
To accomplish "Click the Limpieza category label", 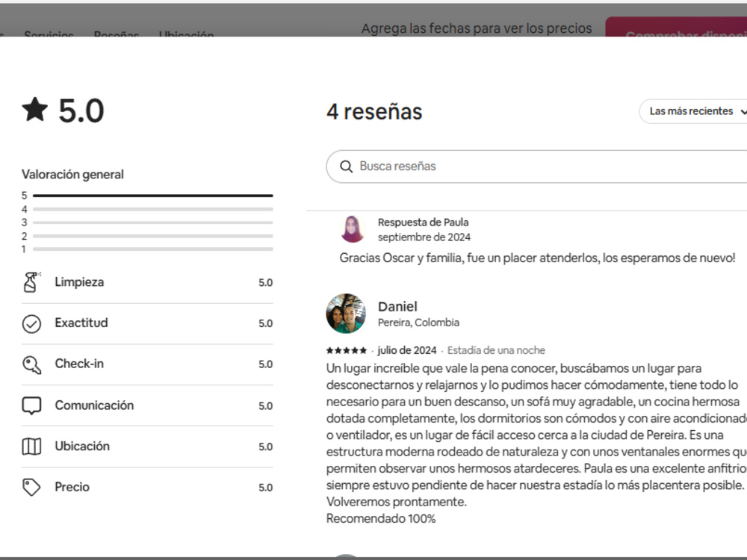I will click(79, 282).
